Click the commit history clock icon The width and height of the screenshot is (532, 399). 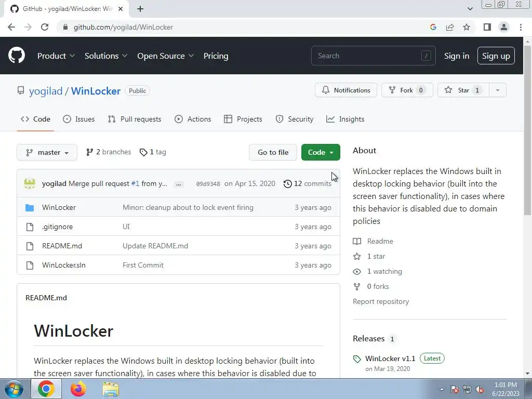287,183
